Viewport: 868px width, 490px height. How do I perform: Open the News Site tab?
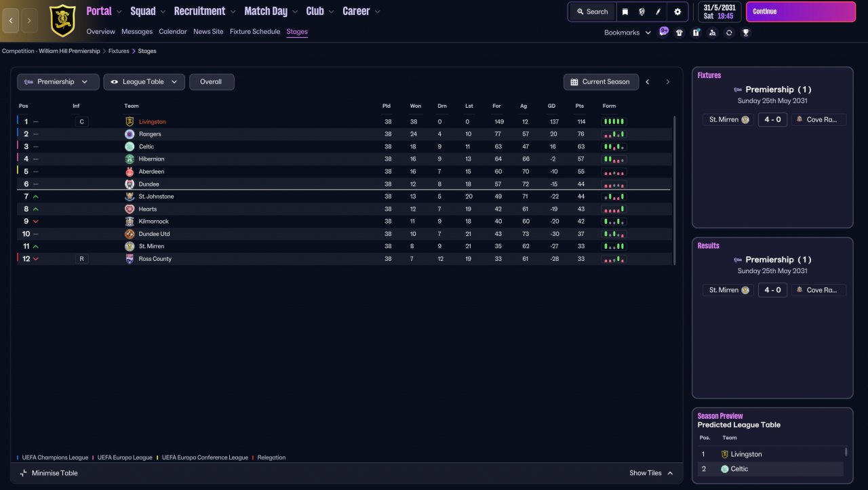[208, 32]
